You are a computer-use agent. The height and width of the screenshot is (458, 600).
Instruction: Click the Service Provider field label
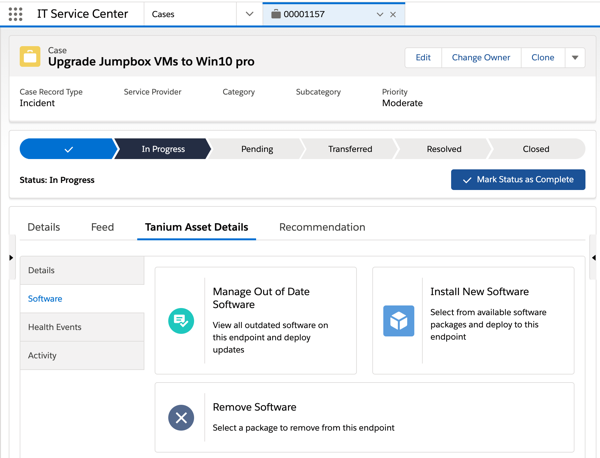click(x=152, y=92)
